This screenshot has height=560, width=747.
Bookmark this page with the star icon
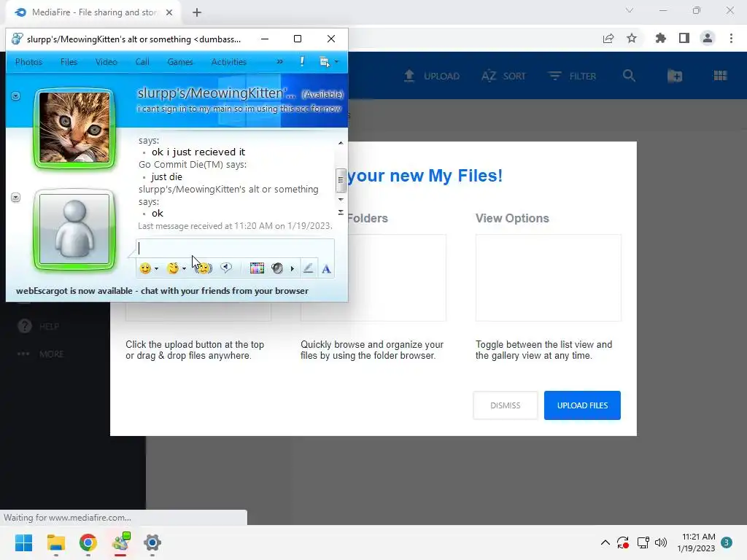(632, 38)
